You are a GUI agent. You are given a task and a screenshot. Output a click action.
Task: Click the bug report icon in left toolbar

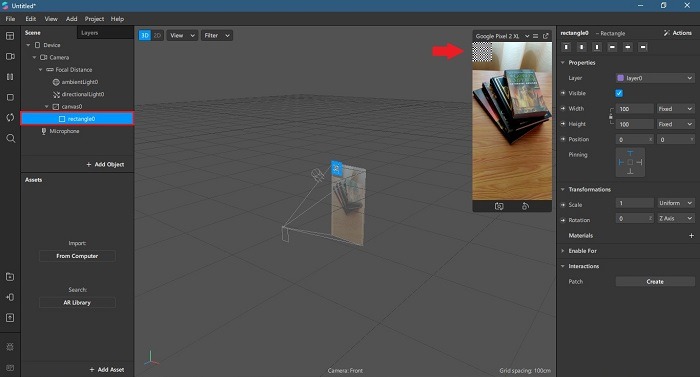(x=10, y=347)
